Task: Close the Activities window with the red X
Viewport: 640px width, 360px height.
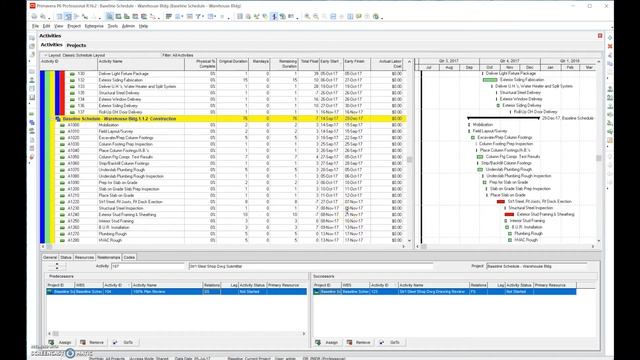Action: pyautogui.click(x=600, y=36)
